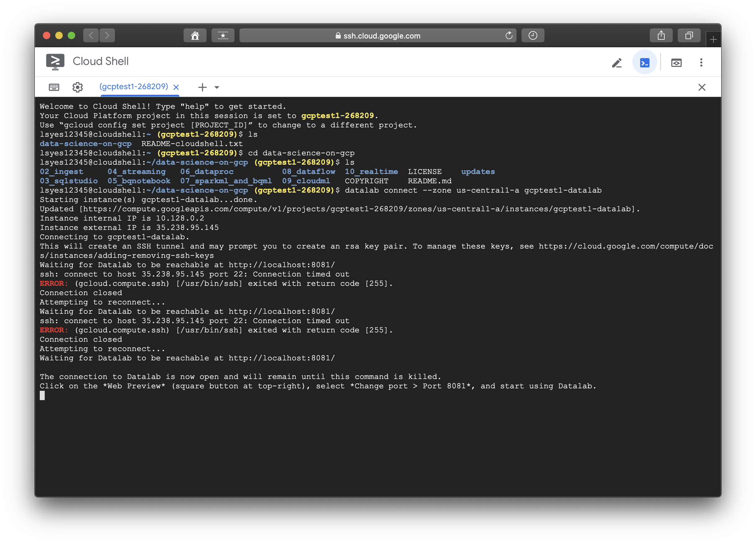Click the yellow gcptest1-268209 project ID in welcome message

pyautogui.click(x=337, y=116)
